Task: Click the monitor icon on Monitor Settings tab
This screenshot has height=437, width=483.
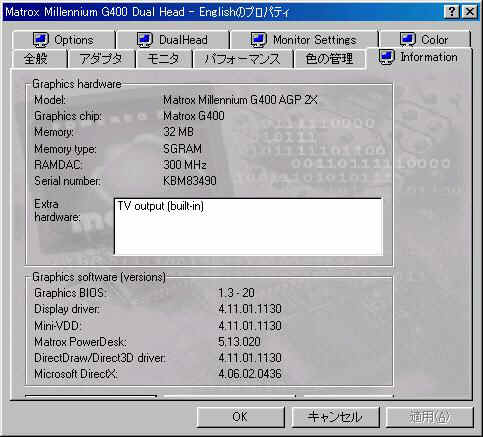Action: (259, 40)
